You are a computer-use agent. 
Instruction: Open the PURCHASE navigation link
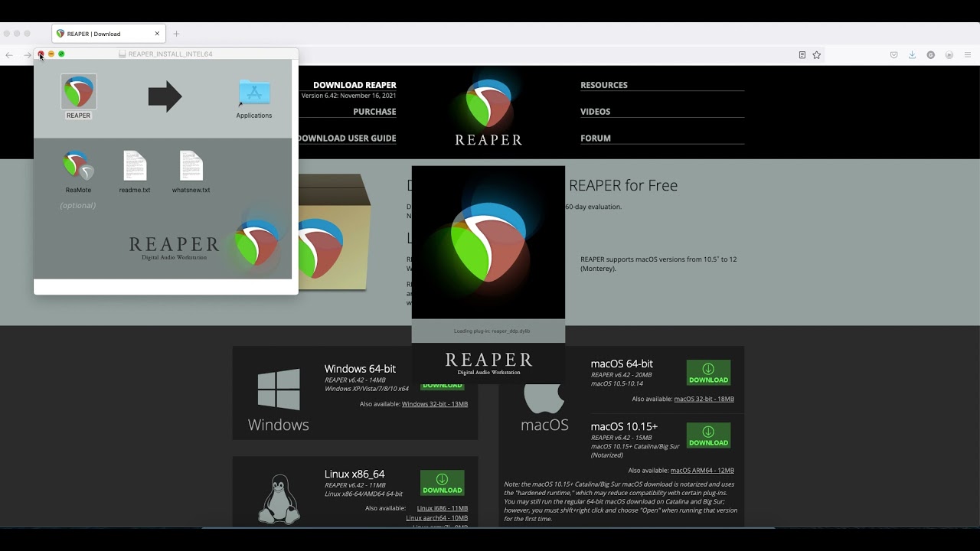(374, 112)
